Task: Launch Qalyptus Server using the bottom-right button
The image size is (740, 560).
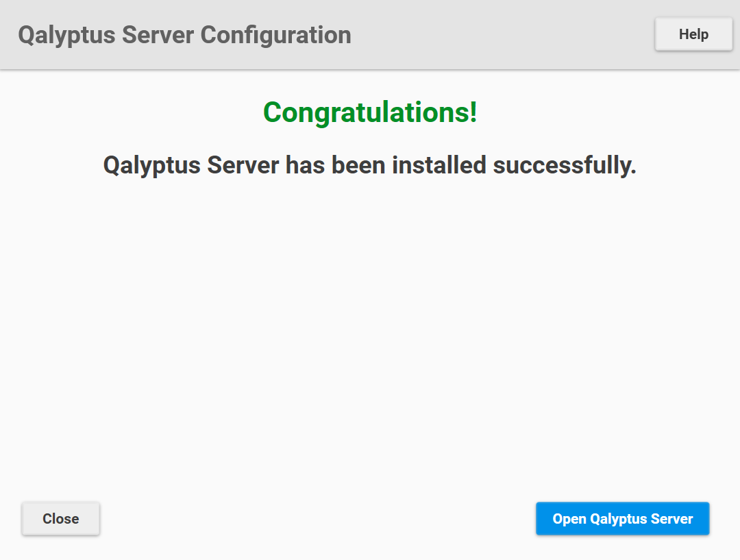Action: coord(622,519)
